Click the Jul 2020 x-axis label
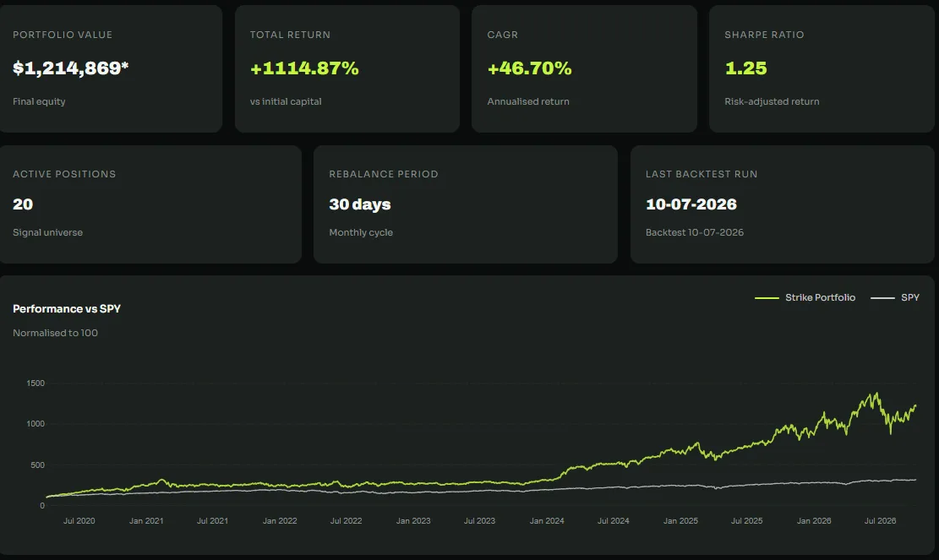The height and width of the screenshot is (560, 939). pos(79,520)
